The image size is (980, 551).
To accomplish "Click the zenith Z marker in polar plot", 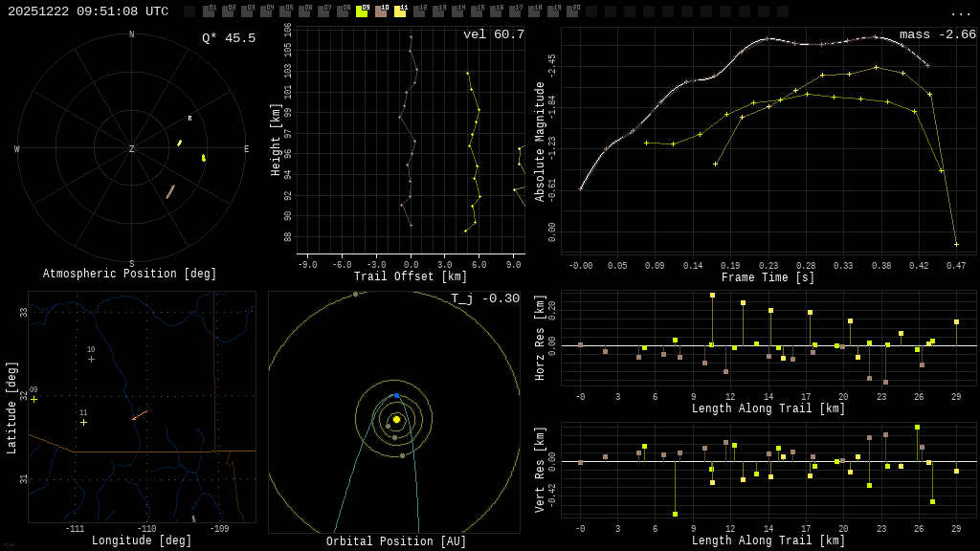I will pyautogui.click(x=132, y=149).
